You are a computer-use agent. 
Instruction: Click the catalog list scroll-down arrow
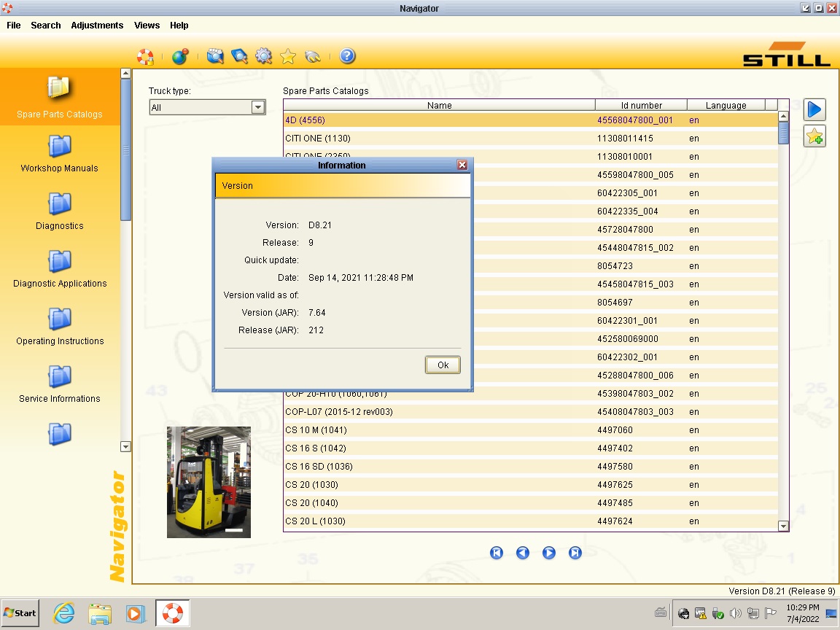[783, 526]
